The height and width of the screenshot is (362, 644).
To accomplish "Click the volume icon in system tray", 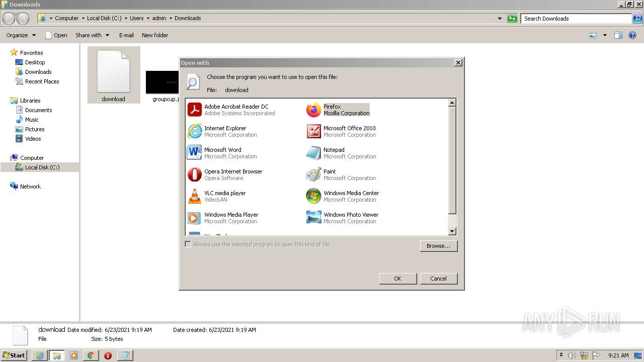I will (x=572, y=355).
